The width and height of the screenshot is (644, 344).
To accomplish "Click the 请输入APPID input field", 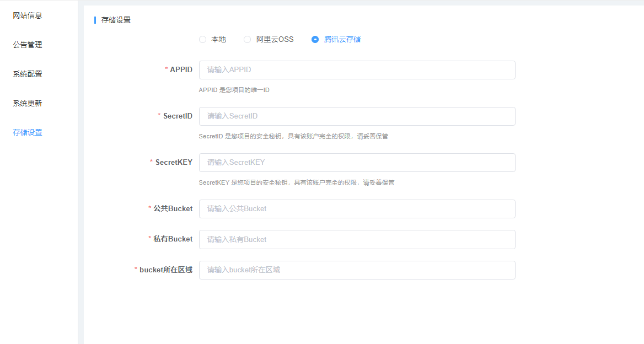I will tap(357, 70).
